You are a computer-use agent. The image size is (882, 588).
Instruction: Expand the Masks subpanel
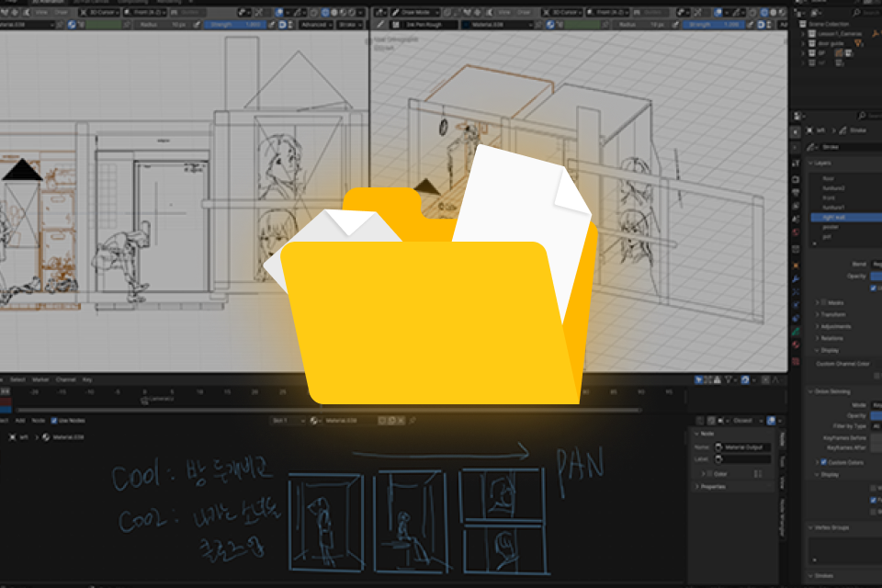pos(817,302)
